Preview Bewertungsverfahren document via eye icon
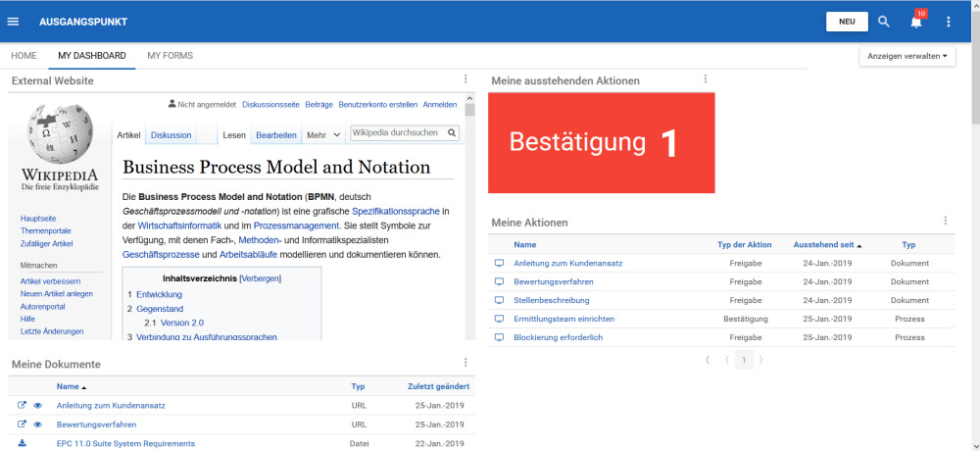 [37, 425]
